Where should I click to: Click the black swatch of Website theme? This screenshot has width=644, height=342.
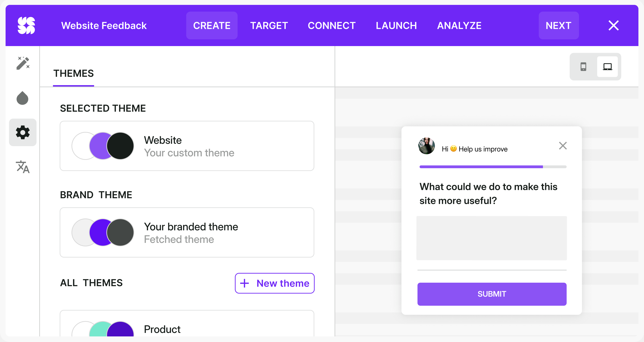pos(120,146)
